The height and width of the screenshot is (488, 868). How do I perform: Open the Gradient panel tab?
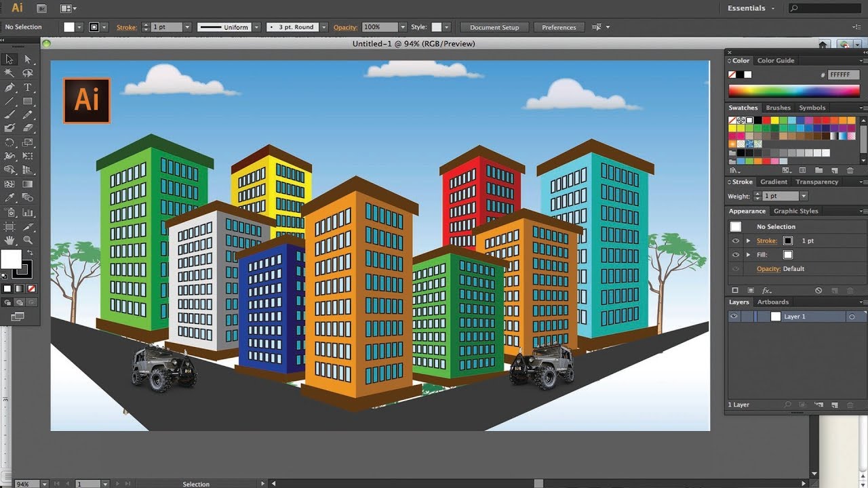pos(774,182)
